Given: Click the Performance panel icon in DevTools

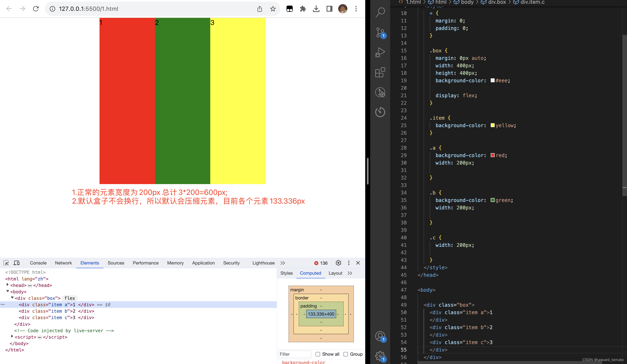Looking at the screenshot, I should tap(146, 263).
